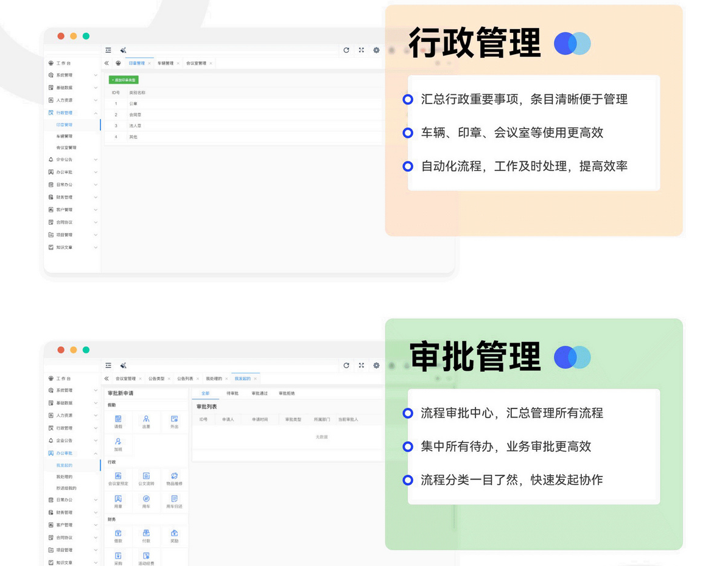Click refresh icon in the top window toolbar

click(346, 51)
